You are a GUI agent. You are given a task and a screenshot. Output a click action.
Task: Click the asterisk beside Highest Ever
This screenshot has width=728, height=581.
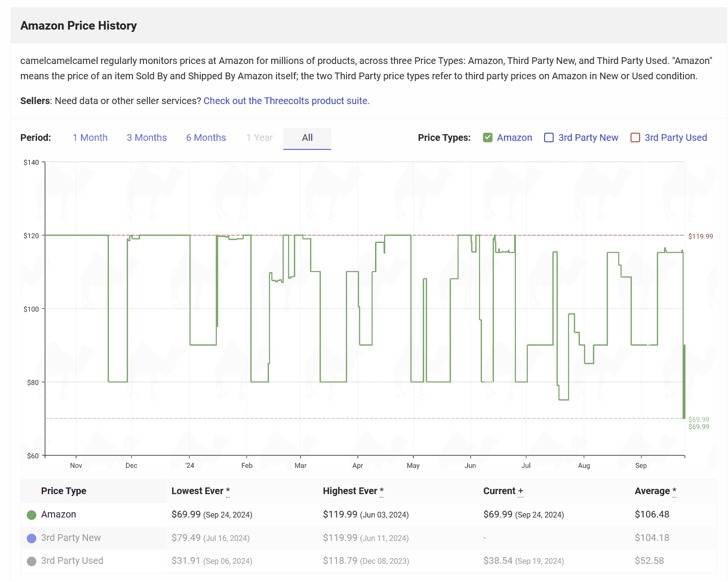pyautogui.click(x=382, y=491)
